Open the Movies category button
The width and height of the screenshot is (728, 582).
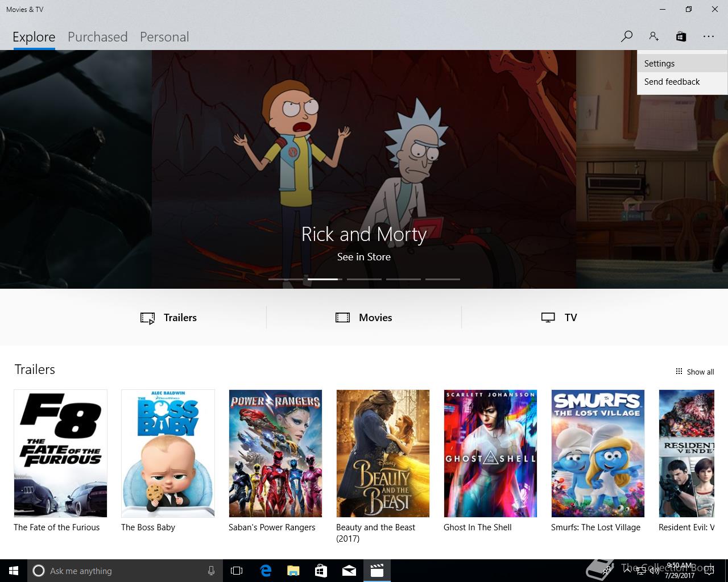click(364, 318)
